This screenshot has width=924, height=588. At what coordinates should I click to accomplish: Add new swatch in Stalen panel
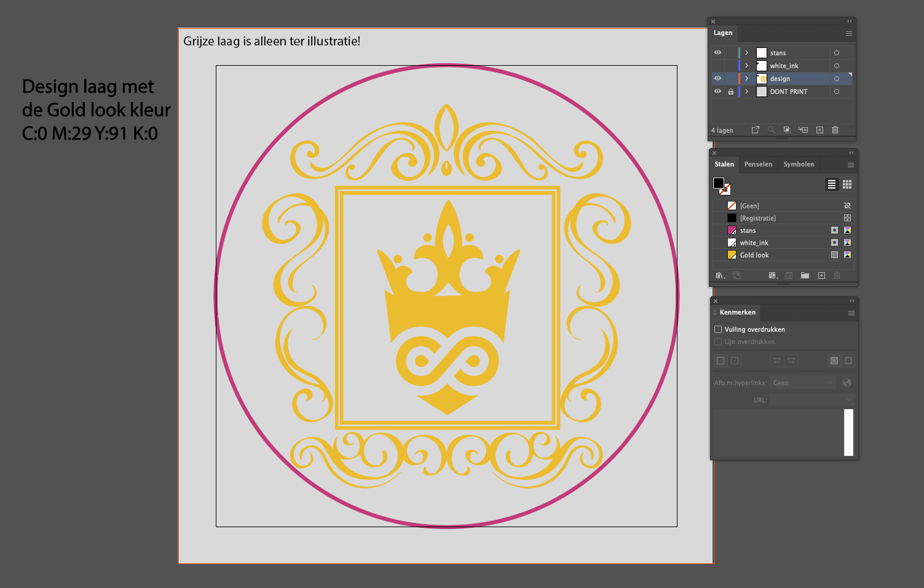821,275
